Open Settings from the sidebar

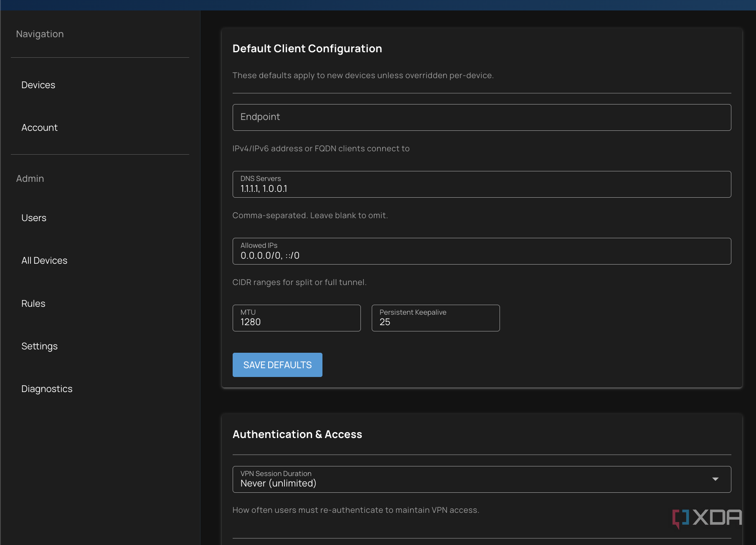[x=39, y=346]
